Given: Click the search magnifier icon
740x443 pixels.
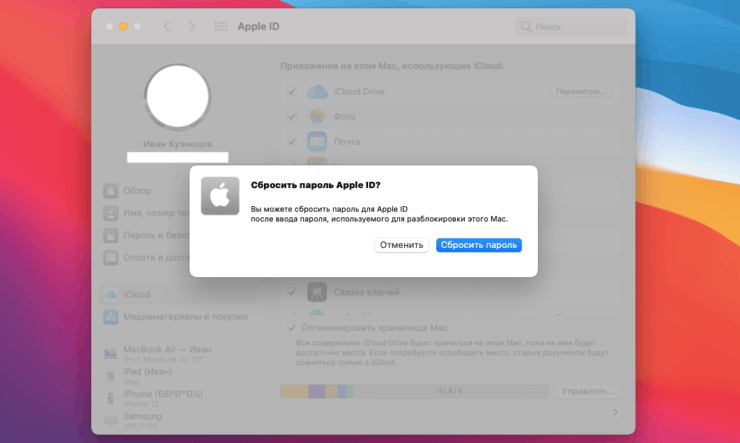Looking at the screenshot, I should (x=526, y=26).
